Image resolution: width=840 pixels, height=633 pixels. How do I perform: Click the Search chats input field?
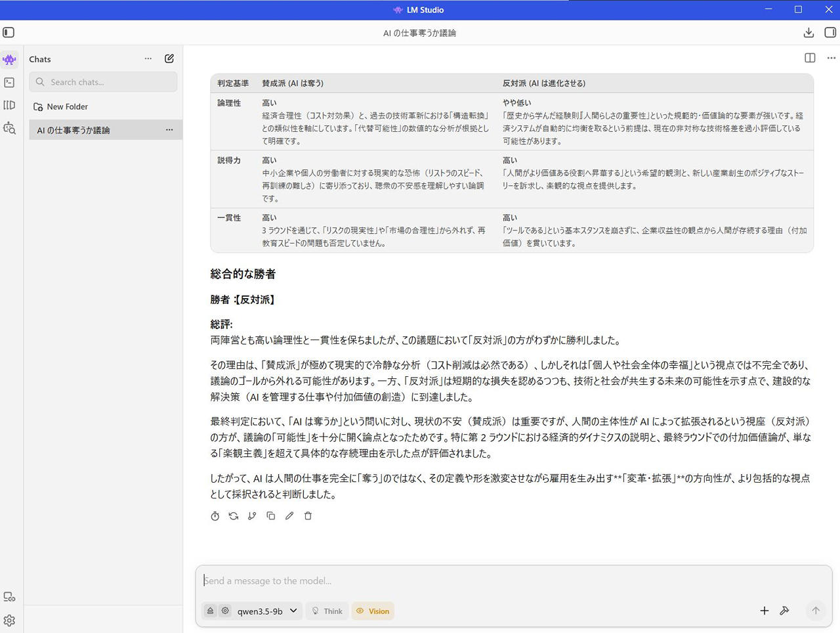coord(104,82)
